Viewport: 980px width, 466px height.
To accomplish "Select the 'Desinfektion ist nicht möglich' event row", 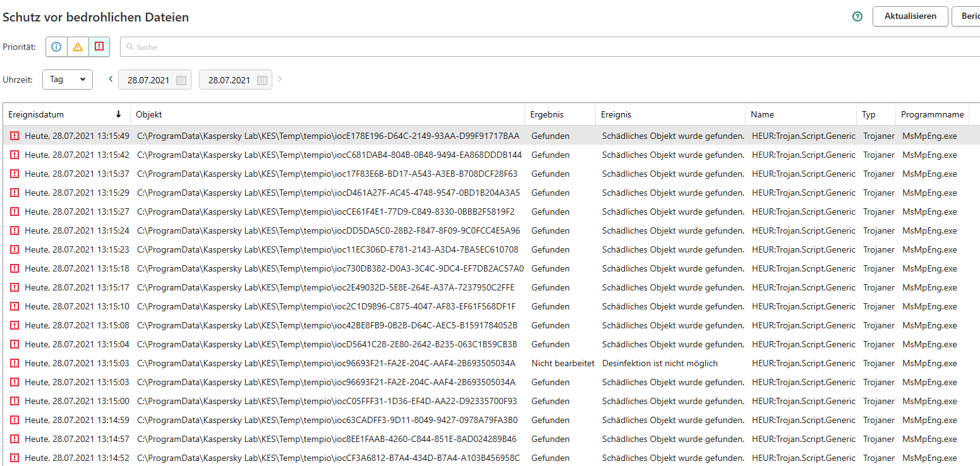I will 660,363.
